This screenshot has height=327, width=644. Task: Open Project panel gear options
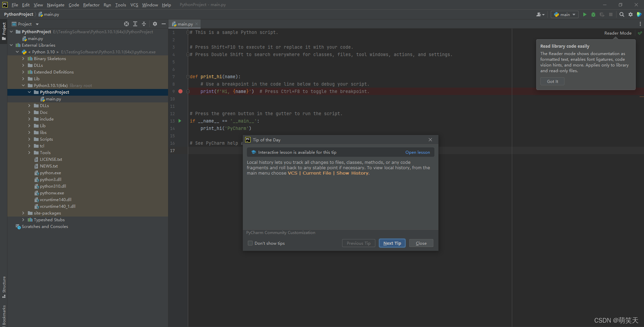click(x=155, y=24)
